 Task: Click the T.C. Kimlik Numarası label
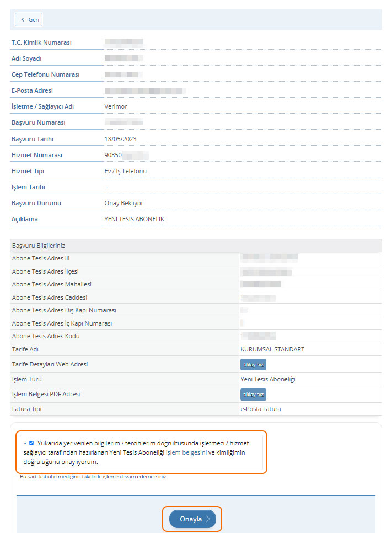click(41, 42)
